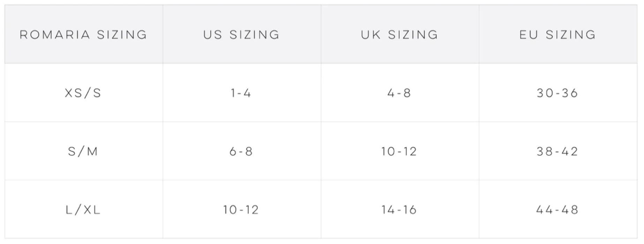The width and height of the screenshot is (644, 244).
Task: Select the EU 38-42 size cell
Action: (558, 151)
